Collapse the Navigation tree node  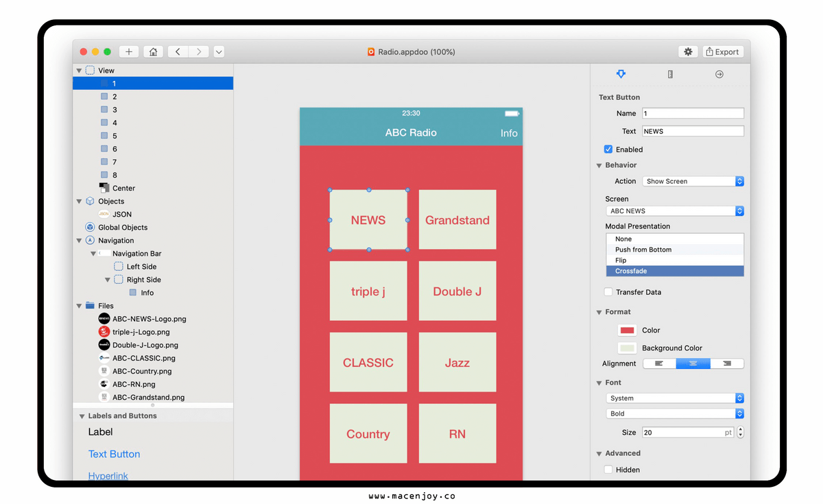79,241
